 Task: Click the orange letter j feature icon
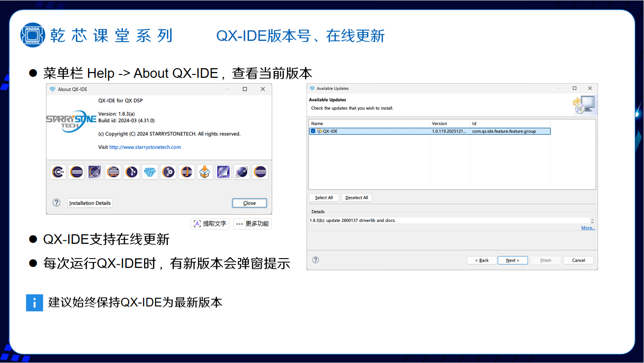(187, 172)
